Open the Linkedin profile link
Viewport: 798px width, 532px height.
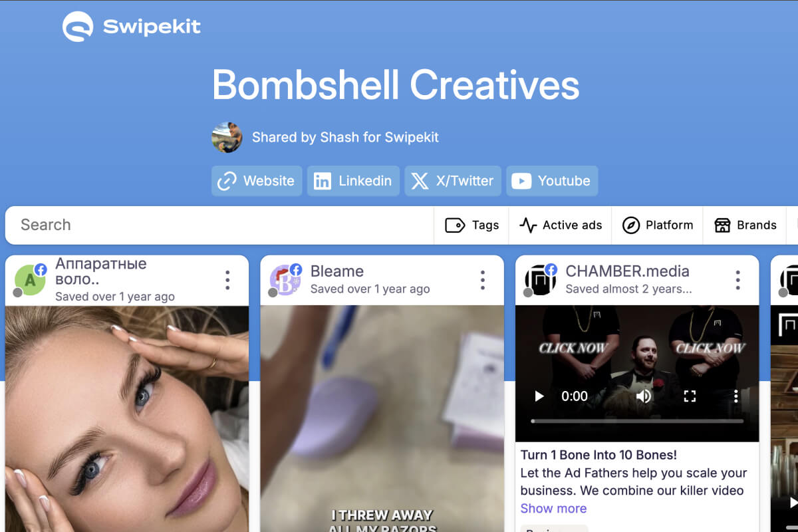coord(353,181)
